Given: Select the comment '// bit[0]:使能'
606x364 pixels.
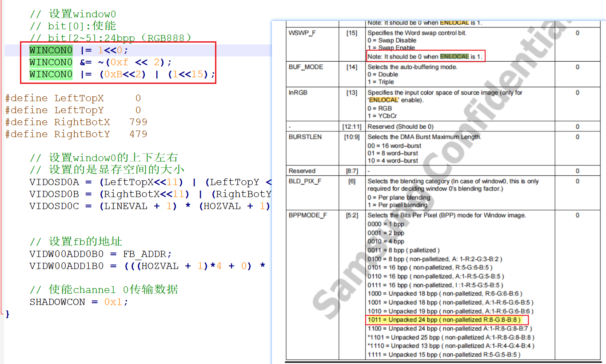Looking at the screenshot, I should point(72,26).
